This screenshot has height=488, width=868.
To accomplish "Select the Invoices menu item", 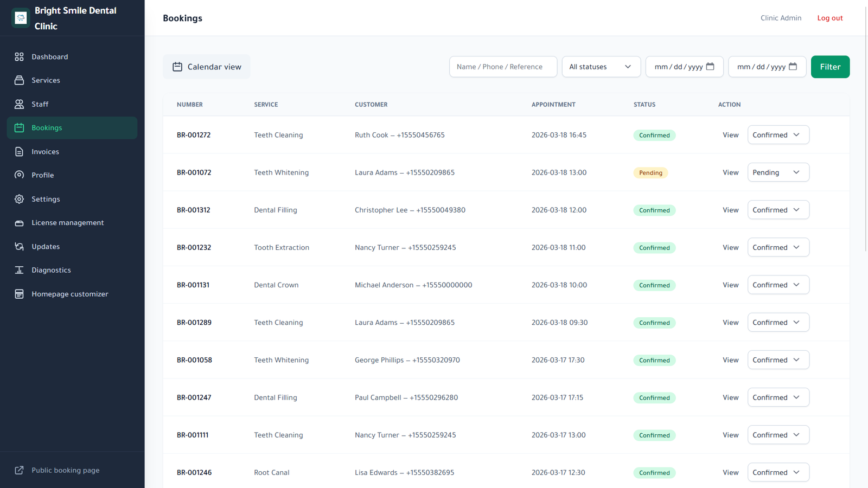I will pyautogui.click(x=72, y=152).
